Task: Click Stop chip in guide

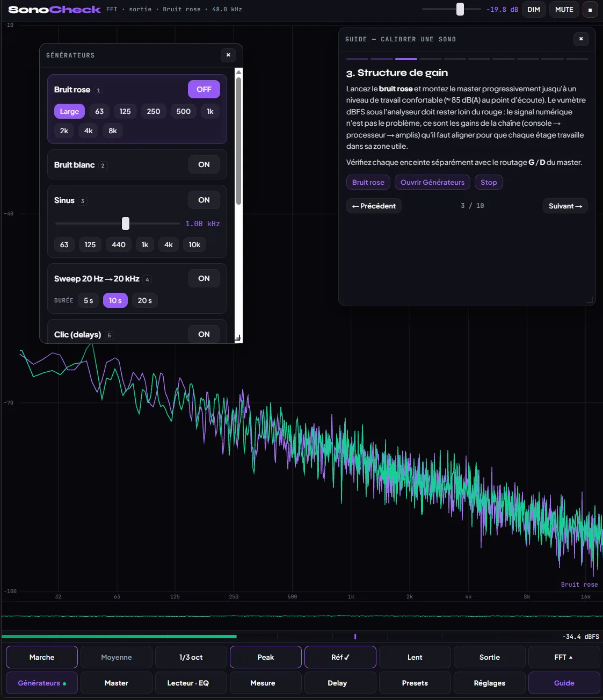Action: (x=489, y=182)
